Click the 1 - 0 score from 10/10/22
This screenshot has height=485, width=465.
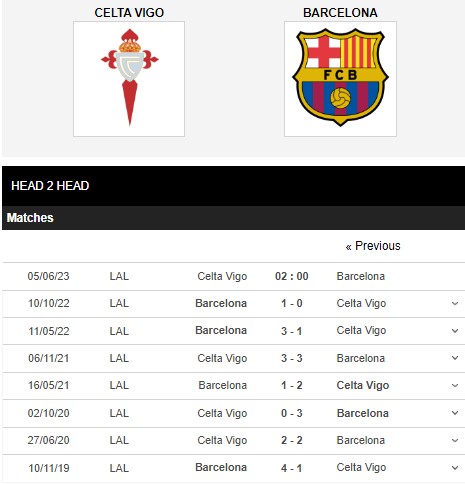[292, 303]
